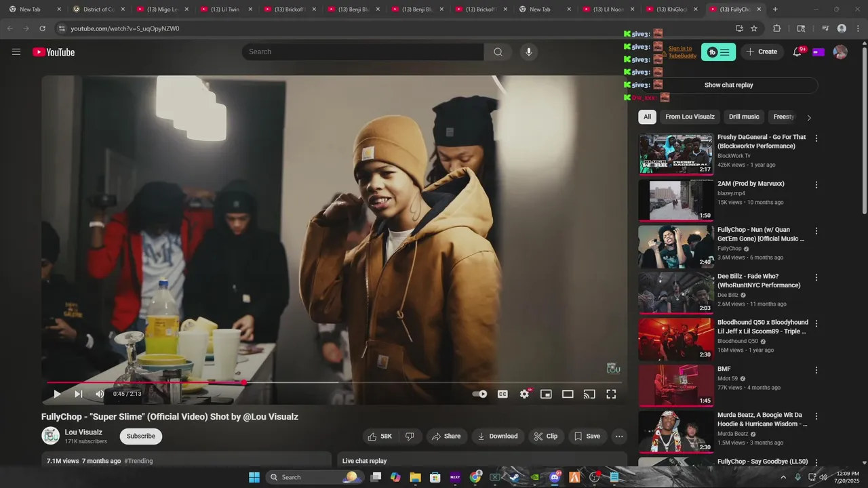Open the Windows Start menu
Viewport: 868px width, 488px height.
pos(254,477)
